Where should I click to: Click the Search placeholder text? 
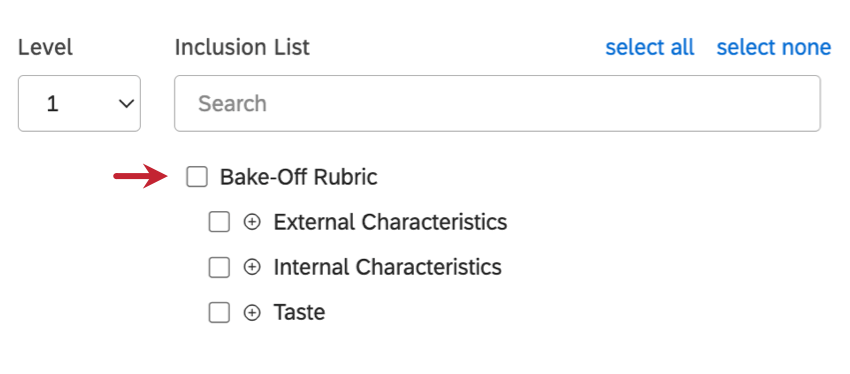pyautogui.click(x=232, y=104)
